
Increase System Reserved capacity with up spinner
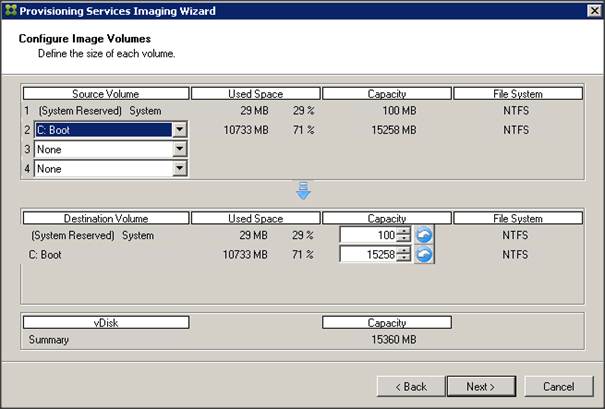(404, 231)
